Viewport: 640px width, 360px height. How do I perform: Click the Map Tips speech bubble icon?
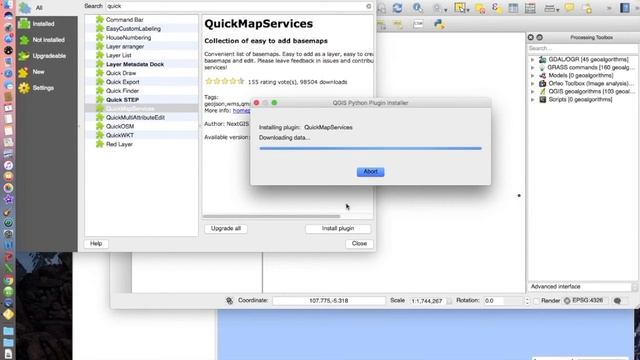click(569, 8)
